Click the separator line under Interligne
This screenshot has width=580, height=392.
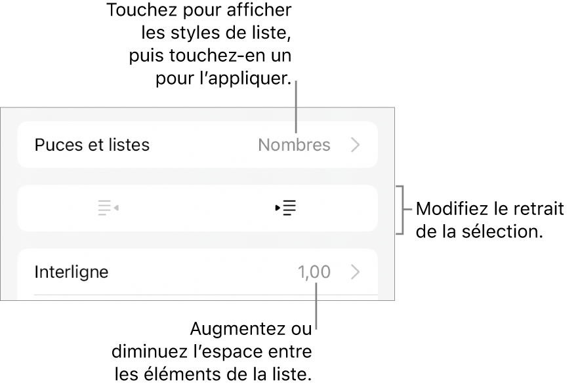click(x=205, y=295)
